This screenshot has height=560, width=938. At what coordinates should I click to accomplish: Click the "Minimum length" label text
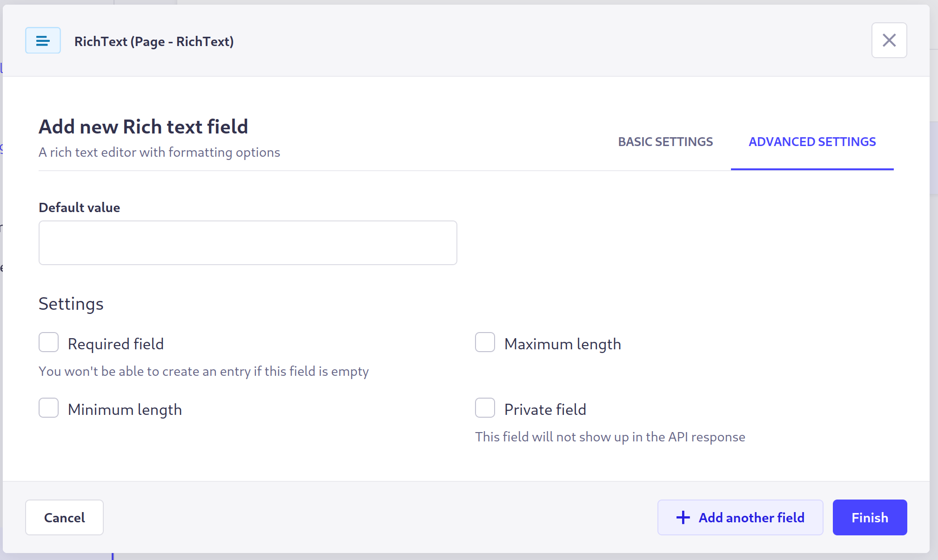click(x=125, y=409)
